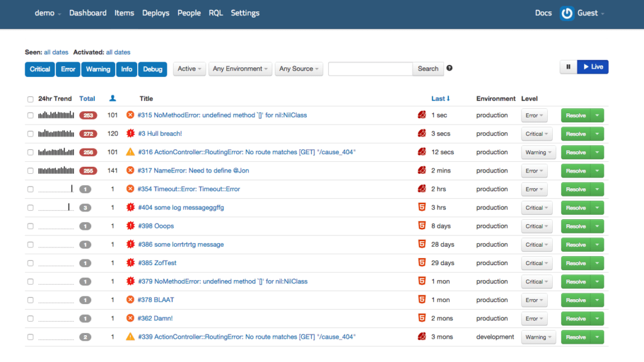
Task: Select the checkbox for #339 RoutingError
Action: point(30,337)
